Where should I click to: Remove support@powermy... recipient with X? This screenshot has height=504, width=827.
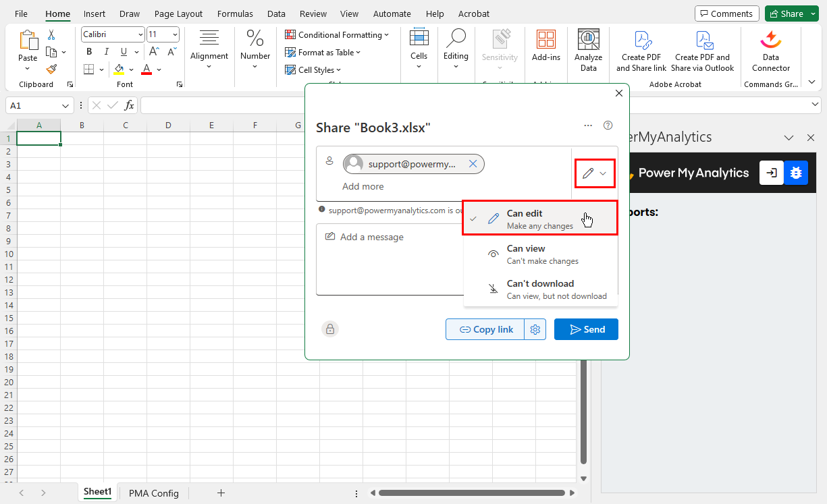[x=473, y=164]
